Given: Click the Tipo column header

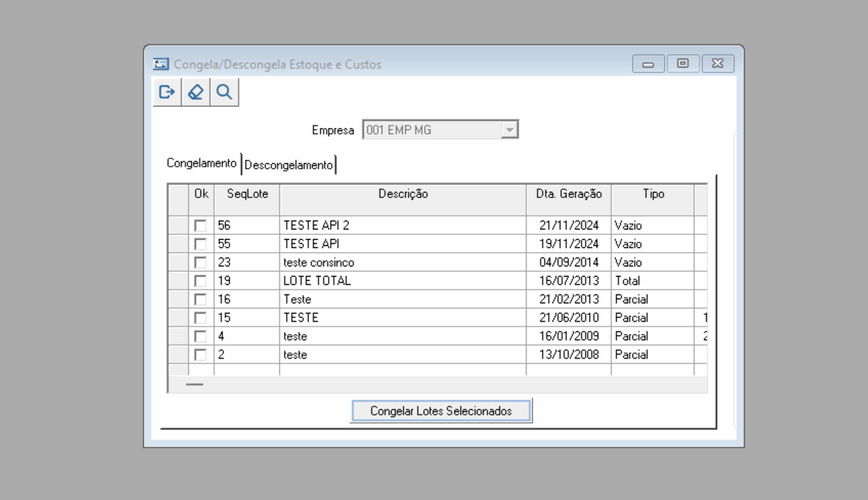Looking at the screenshot, I should pos(653,199).
